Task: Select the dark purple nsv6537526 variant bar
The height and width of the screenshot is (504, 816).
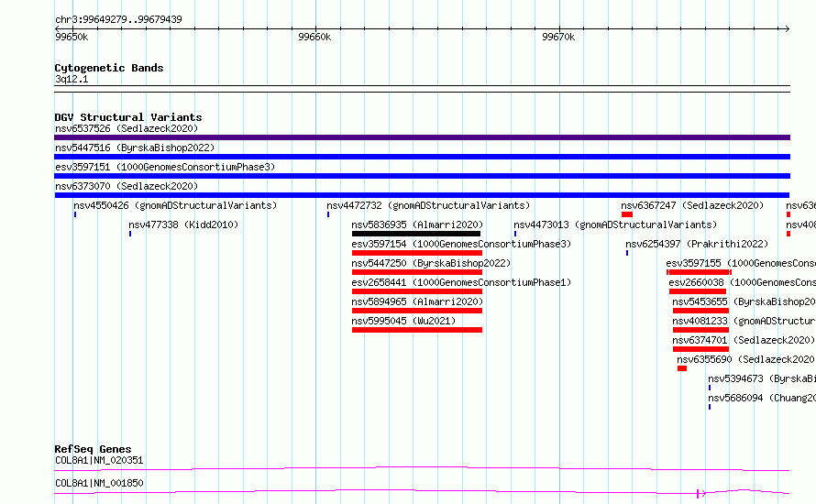Action: (x=422, y=137)
